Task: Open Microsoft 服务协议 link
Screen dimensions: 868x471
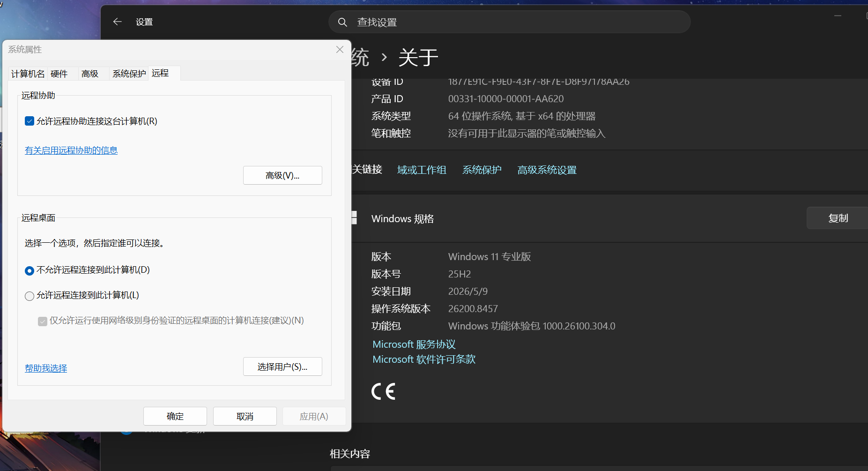Action: pos(414,344)
